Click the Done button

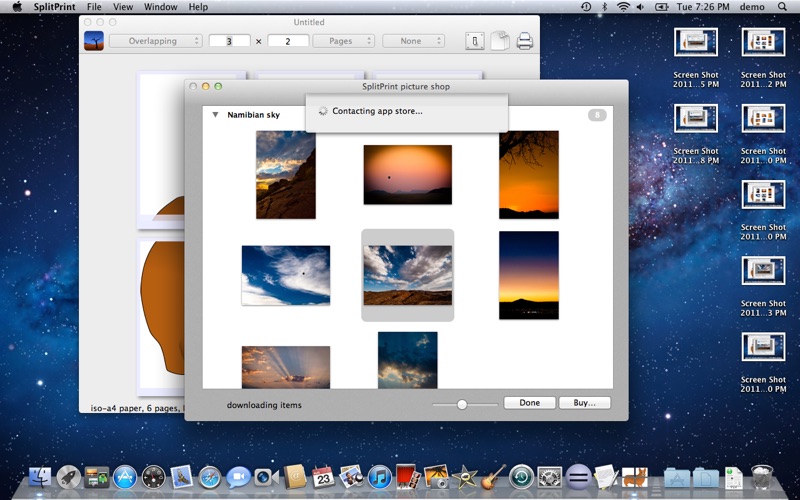pos(530,403)
